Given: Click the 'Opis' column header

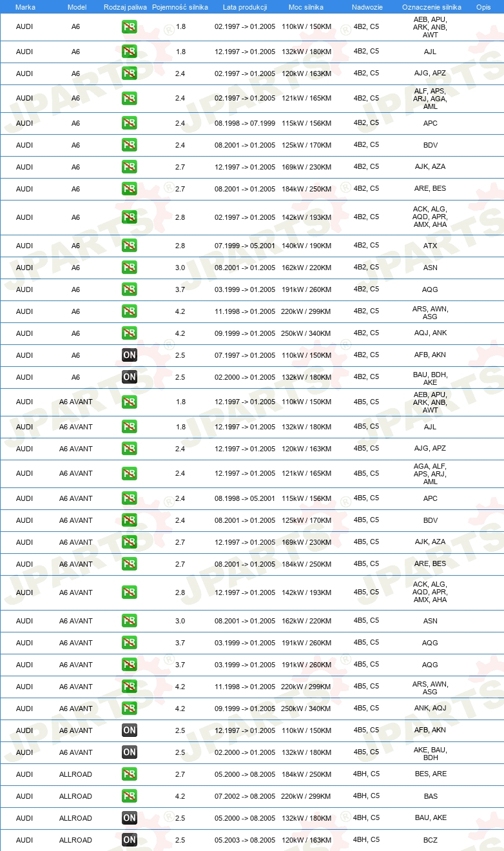Looking at the screenshot, I should click(483, 7).
